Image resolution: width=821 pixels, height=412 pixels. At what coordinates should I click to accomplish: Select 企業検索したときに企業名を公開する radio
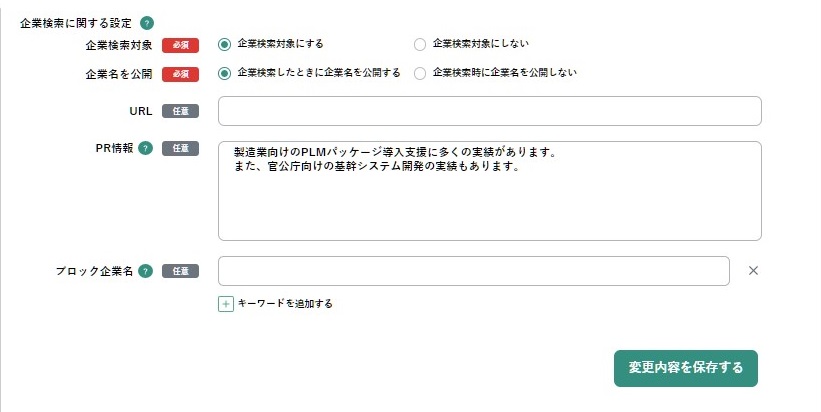click(224, 73)
